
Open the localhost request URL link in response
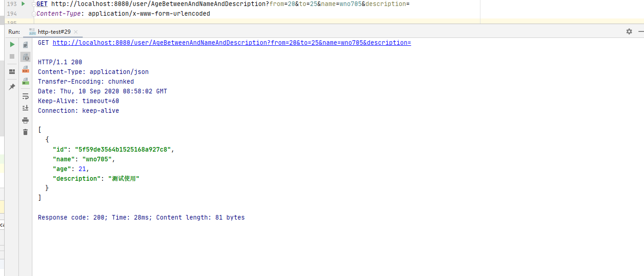(231, 43)
